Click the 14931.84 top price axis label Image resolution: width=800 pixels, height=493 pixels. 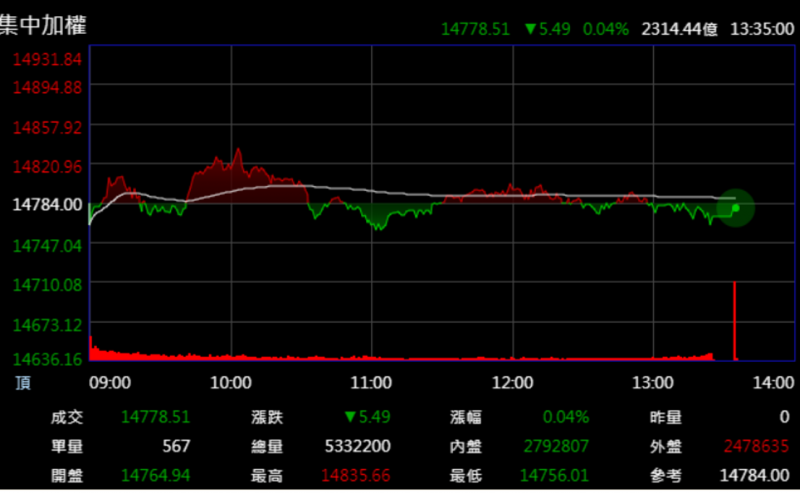47,59
